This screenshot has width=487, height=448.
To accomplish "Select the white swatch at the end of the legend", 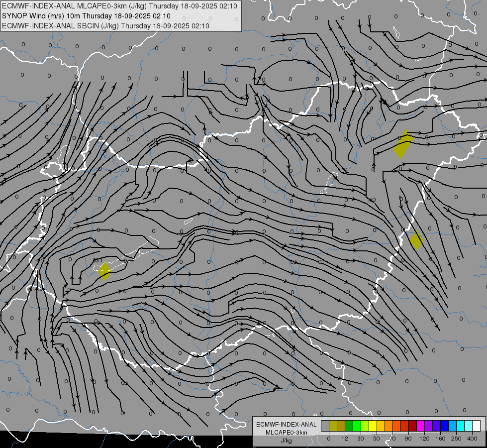I will (x=477, y=426).
